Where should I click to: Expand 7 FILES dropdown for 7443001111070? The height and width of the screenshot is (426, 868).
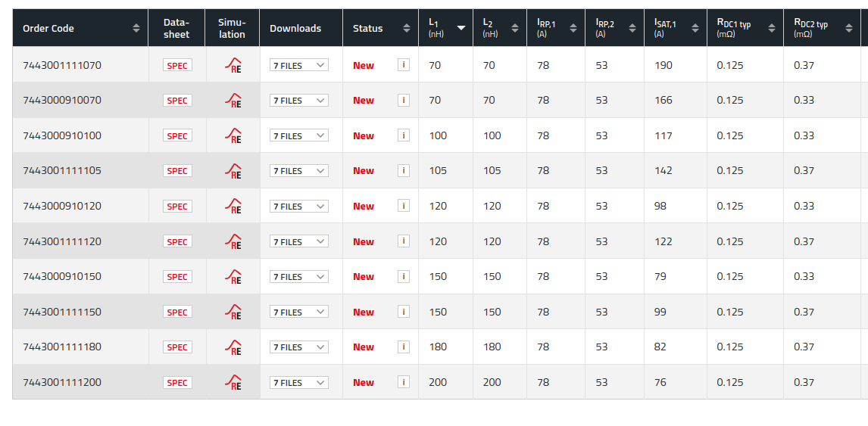tap(299, 65)
